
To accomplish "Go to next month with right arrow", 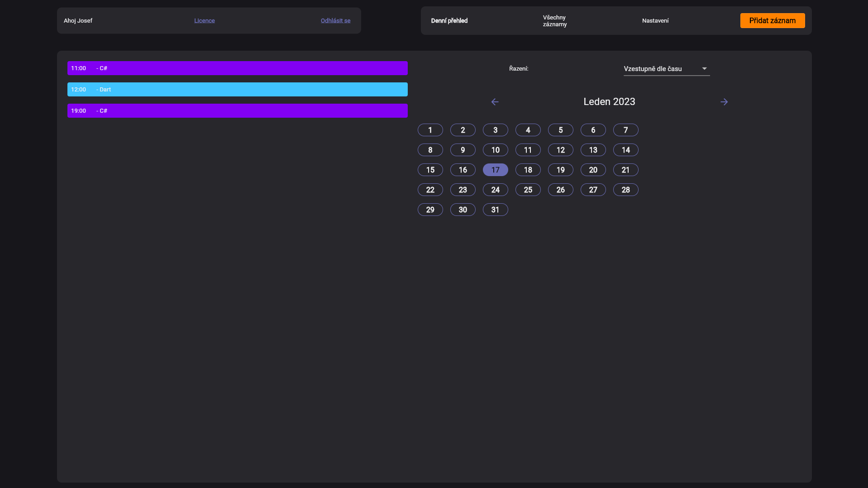I will (724, 102).
